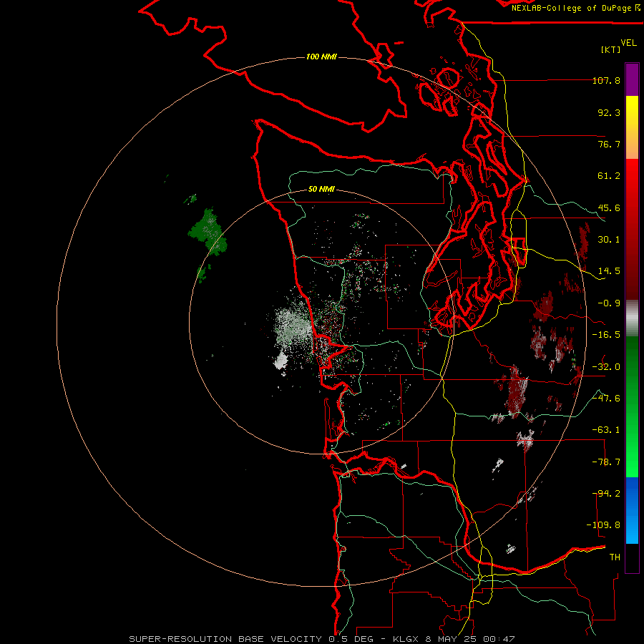Click the 107.8 velocity scale value

click(606, 80)
